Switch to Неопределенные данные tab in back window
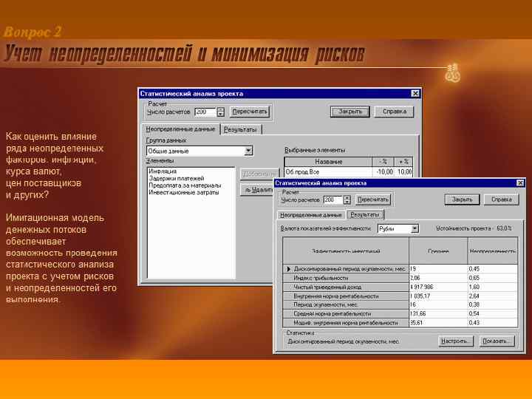Image resolution: width=532 pixels, height=399 pixels. point(180,129)
